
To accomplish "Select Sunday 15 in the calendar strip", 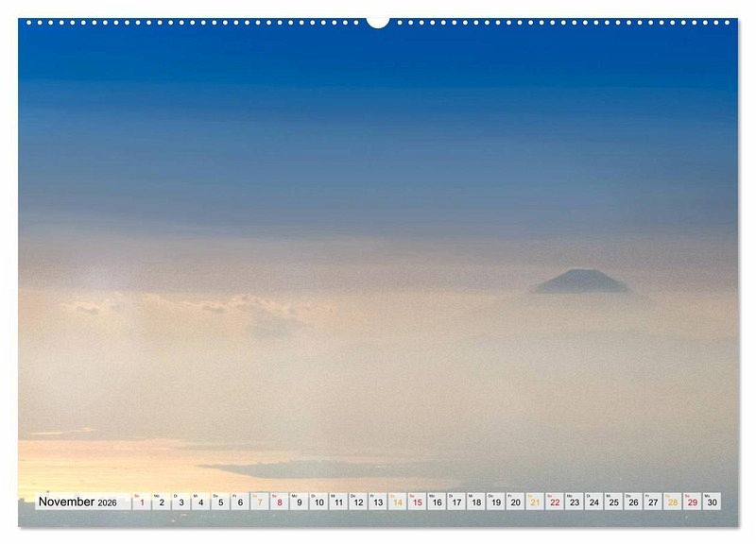I will tap(417, 502).
